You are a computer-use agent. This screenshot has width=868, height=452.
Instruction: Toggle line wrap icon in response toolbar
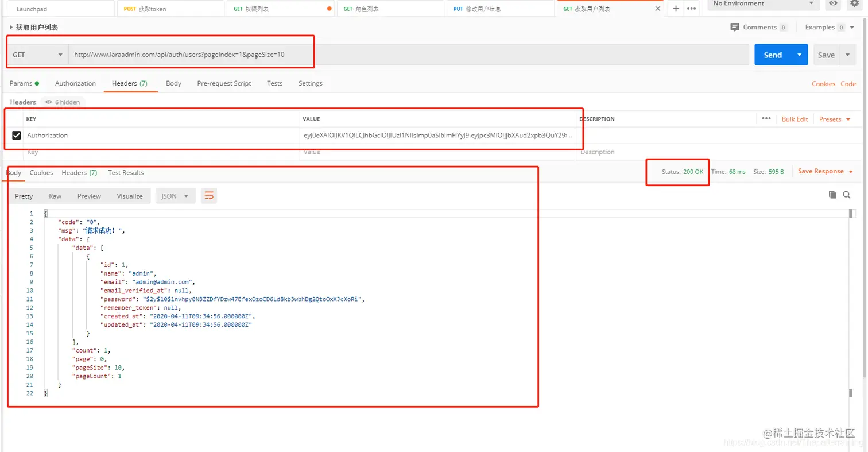tap(210, 196)
